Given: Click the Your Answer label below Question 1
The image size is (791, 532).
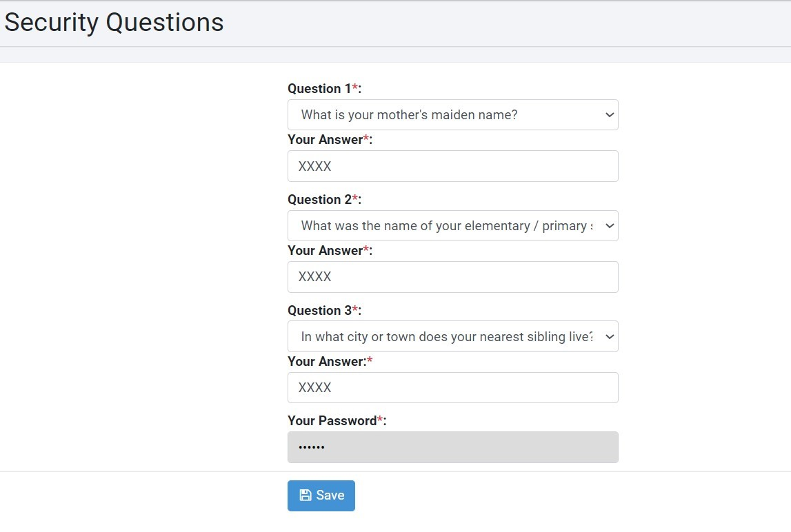Looking at the screenshot, I should coord(330,140).
